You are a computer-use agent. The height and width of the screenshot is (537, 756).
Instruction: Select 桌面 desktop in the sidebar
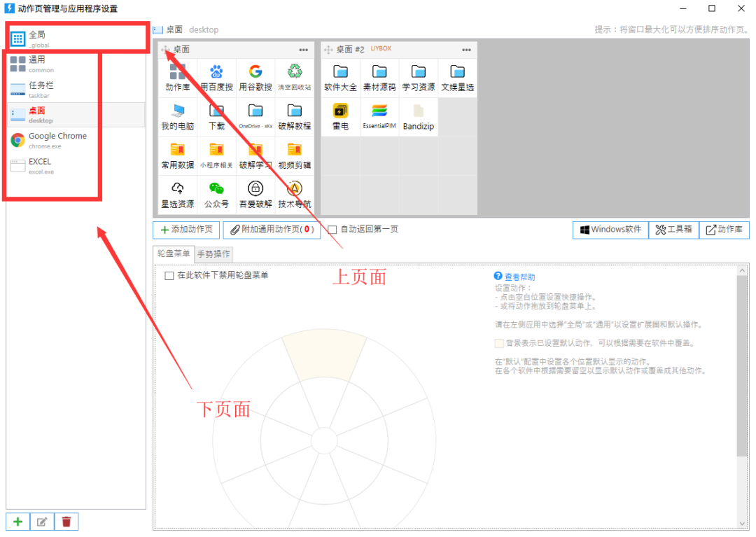[x=77, y=116]
